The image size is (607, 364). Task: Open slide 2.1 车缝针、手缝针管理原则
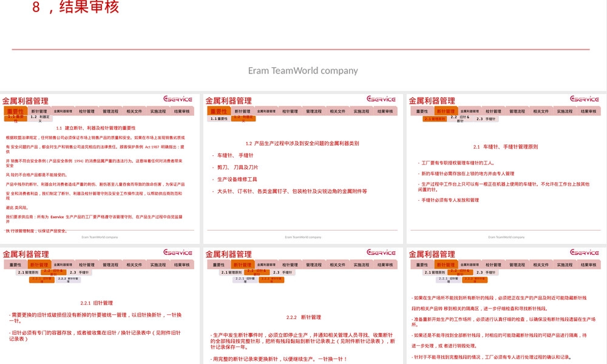tap(506, 169)
